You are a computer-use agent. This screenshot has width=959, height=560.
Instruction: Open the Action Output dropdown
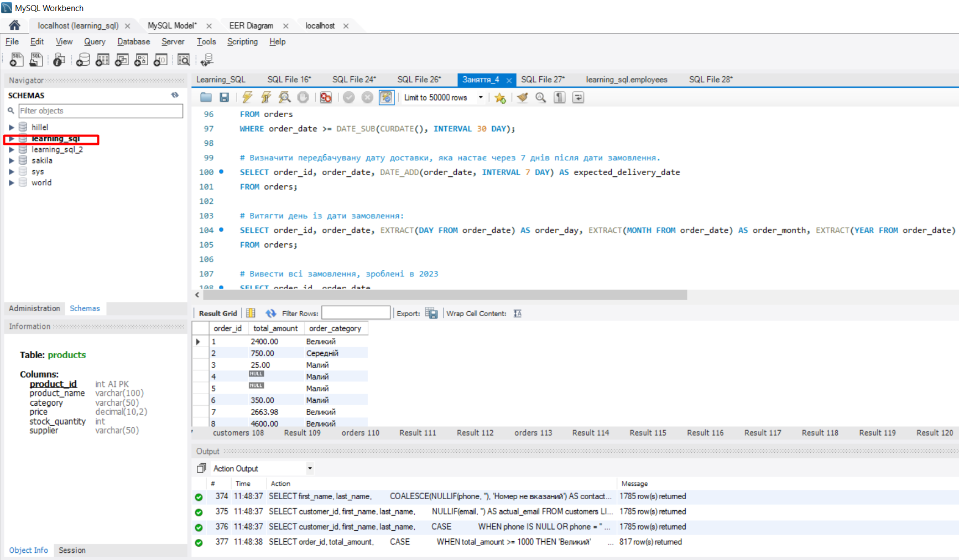point(310,468)
